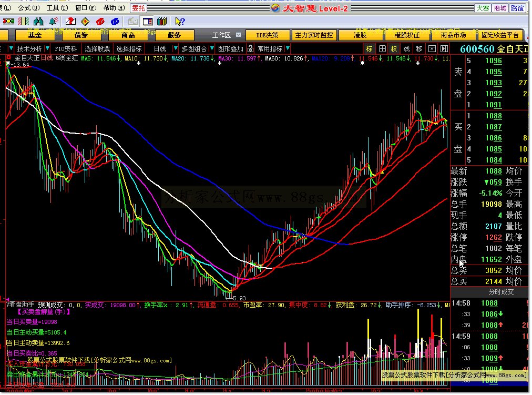This screenshot has width=532, height=395.
Task: Click the 大智慧 logo icon in title
Action: click(x=275, y=8)
